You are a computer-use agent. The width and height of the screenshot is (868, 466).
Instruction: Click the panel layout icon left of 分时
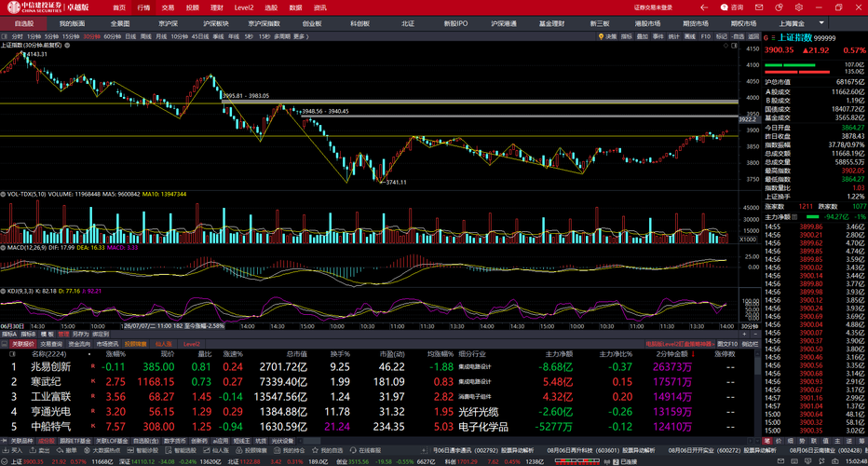tap(5, 36)
